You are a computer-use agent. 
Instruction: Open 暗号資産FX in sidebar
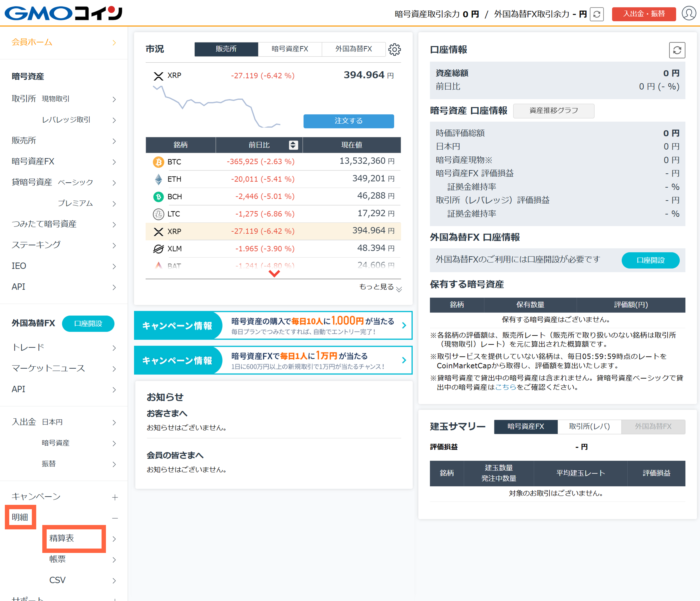(64, 162)
